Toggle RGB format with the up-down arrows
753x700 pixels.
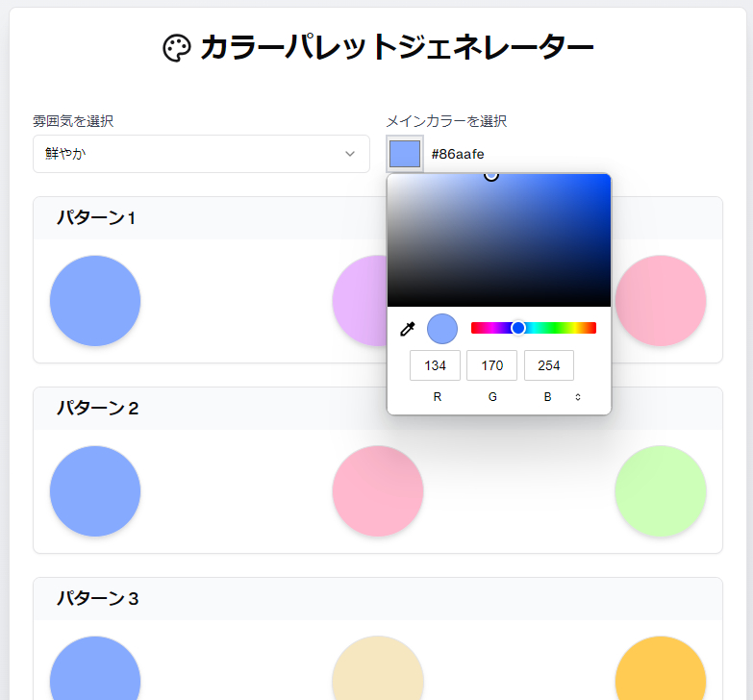[x=578, y=397]
